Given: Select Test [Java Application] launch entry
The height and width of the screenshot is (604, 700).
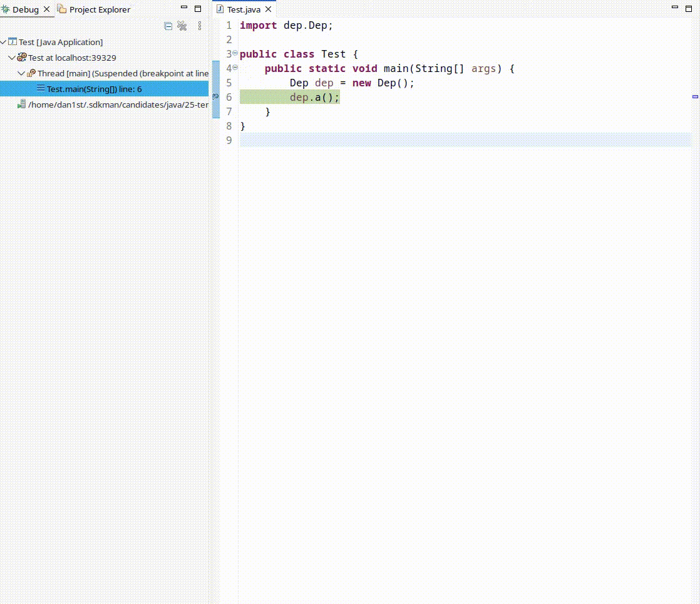Looking at the screenshot, I should click(61, 42).
